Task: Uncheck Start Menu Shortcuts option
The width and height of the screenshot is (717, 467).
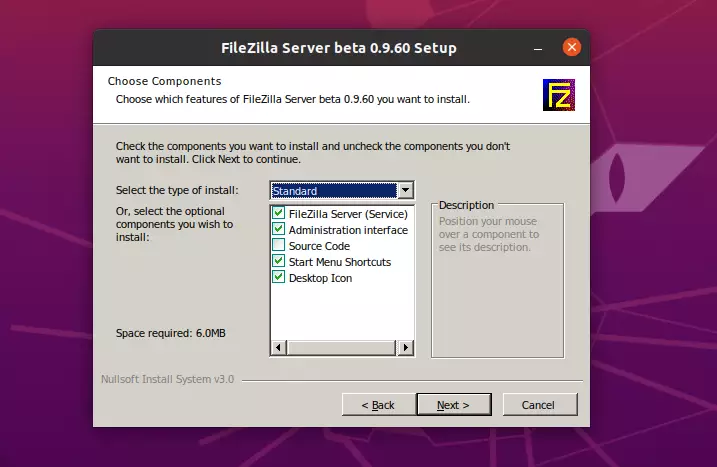Action: pos(278,261)
